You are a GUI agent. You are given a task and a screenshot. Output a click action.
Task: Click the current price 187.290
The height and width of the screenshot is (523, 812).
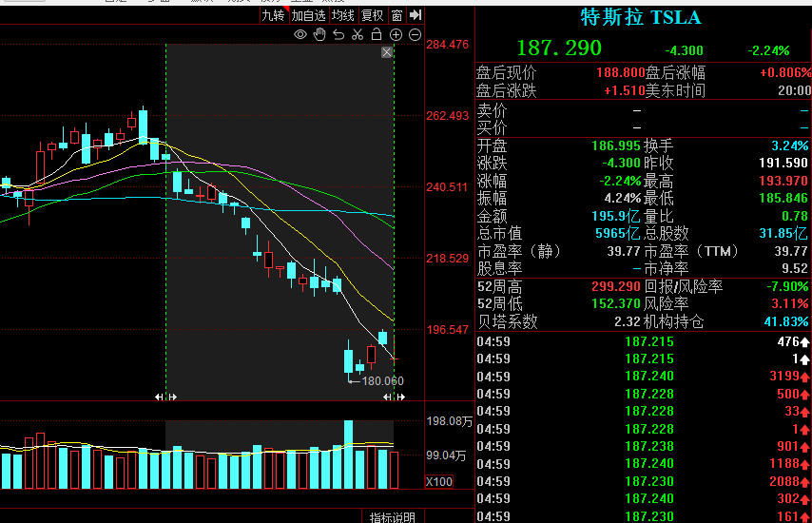(x=559, y=48)
